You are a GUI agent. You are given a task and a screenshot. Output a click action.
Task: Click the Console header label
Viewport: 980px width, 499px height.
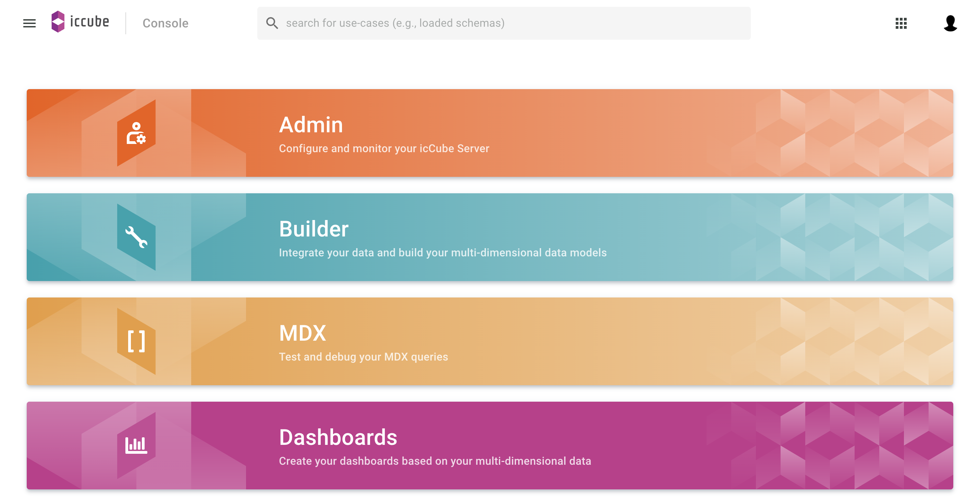coord(166,23)
